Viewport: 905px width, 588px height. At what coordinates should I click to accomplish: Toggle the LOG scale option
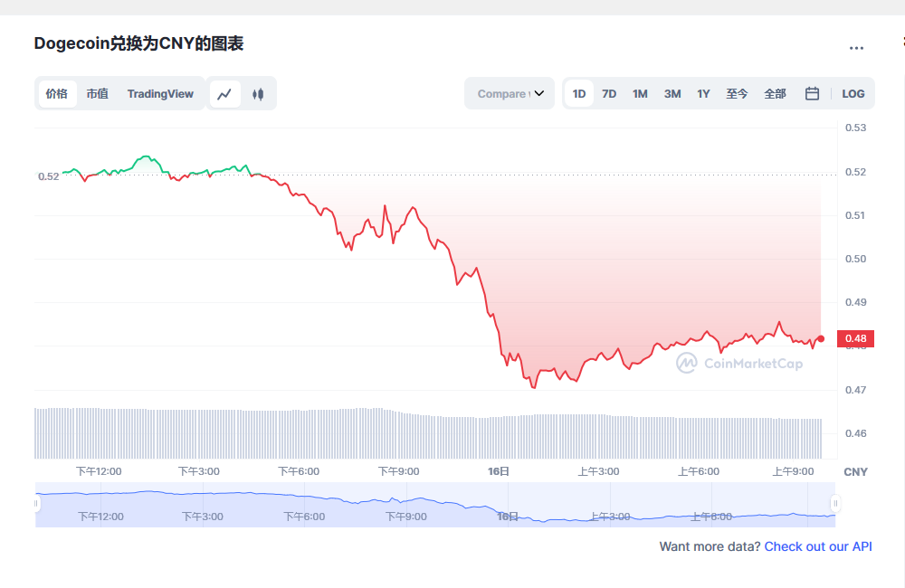pyautogui.click(x=853, y=93)
